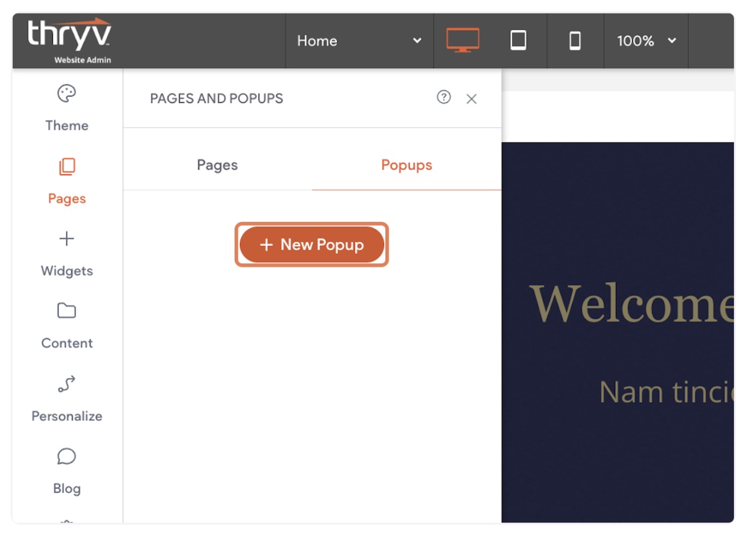Switch to desktop preview mode

(462, 40)
